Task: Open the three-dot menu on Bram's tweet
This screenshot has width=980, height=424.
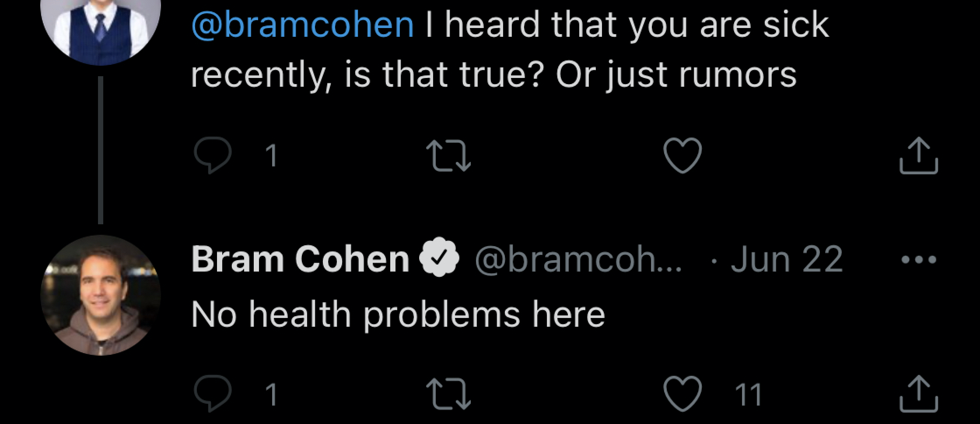Action: tap(919, 260)
